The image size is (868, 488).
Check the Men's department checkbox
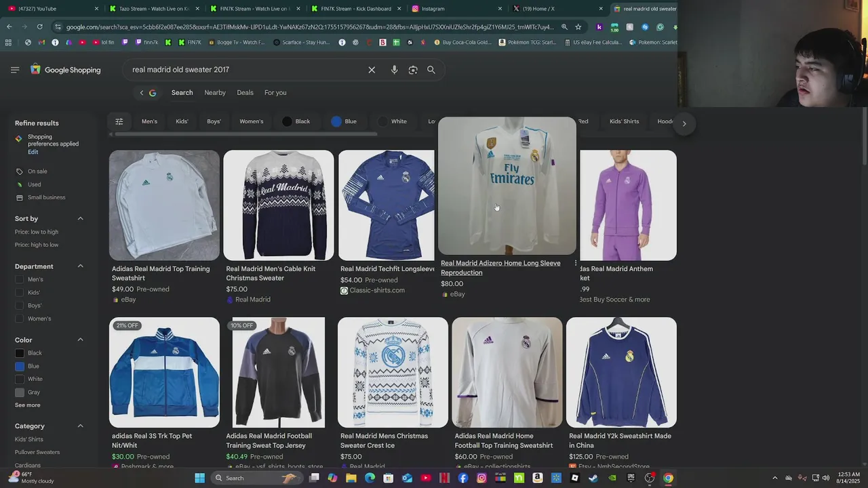coord(20,279)
